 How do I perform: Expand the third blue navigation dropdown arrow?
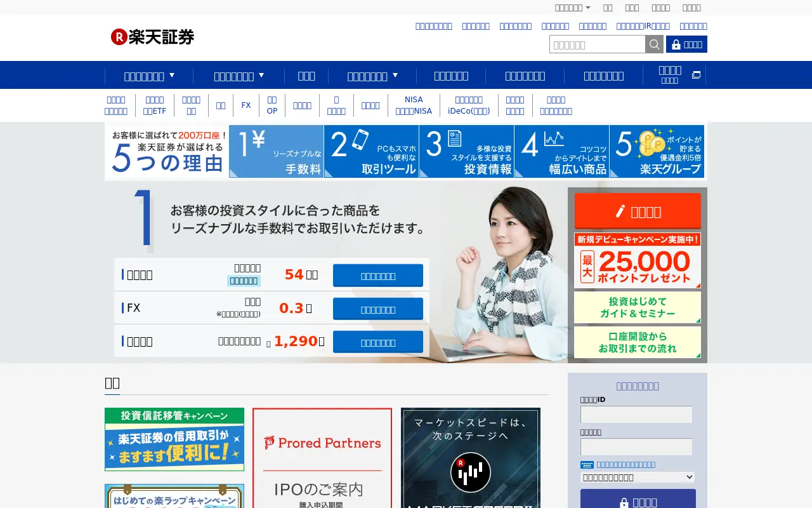395,75
